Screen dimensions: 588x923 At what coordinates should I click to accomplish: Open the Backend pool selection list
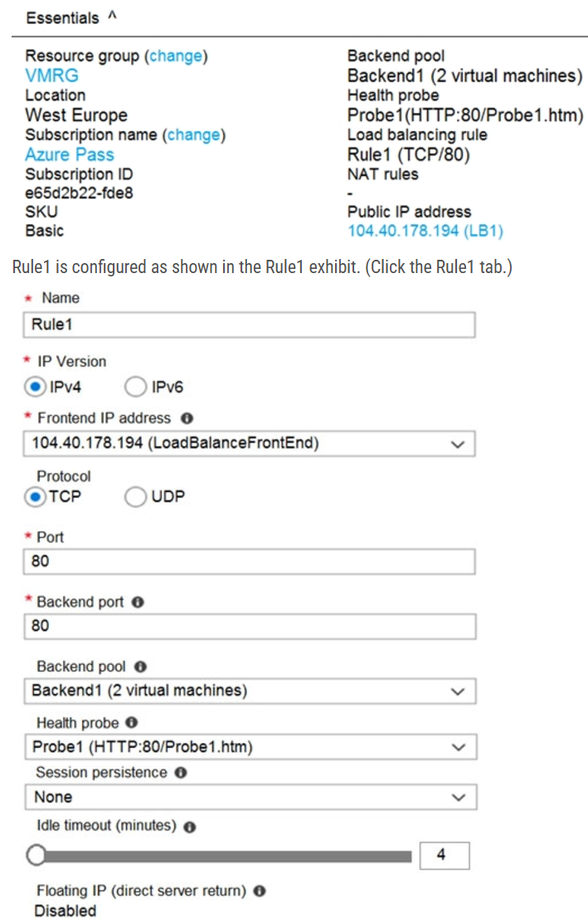458,691
